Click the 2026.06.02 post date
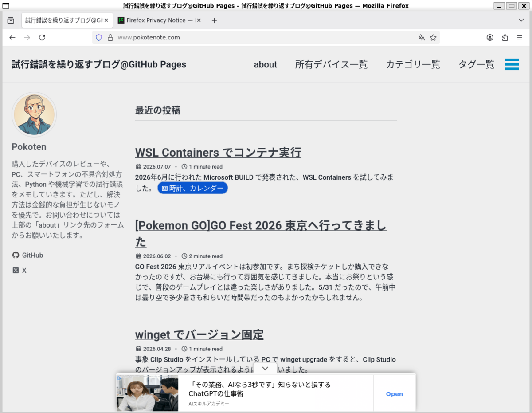This screenshot has width=532, height=413. 157,256
